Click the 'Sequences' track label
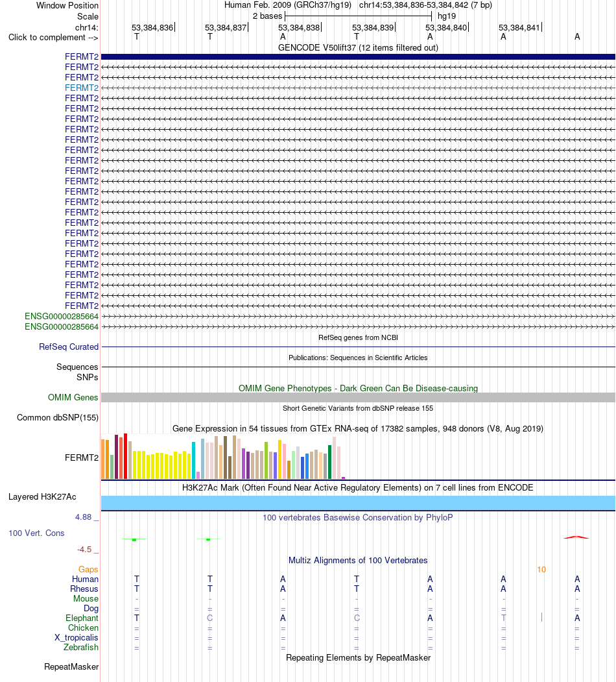The image size is (616, 682). pyautogui.click(x=77, y=367)
